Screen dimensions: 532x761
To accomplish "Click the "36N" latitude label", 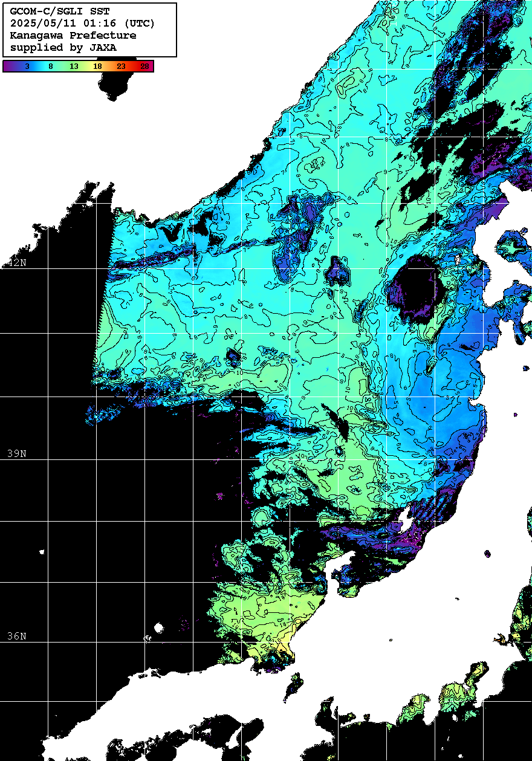I will [x=18, y=636].
